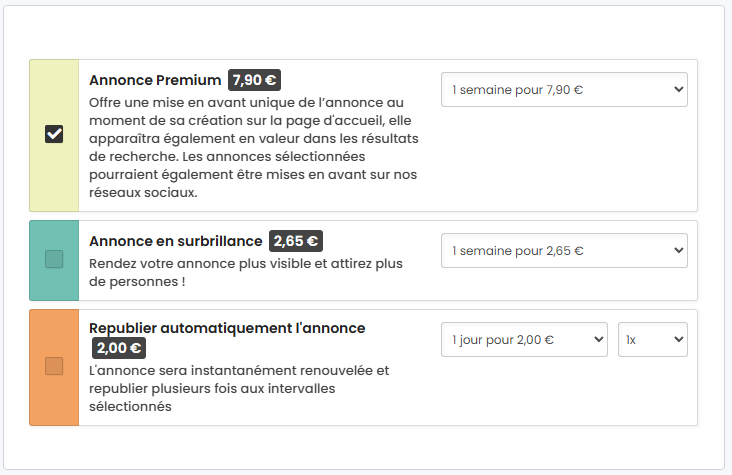Viewport: 732px width, 475px height.
Task: Click the 'L'annonce sera instantanément renouvelée' description
Action: [x=239, y=388]
